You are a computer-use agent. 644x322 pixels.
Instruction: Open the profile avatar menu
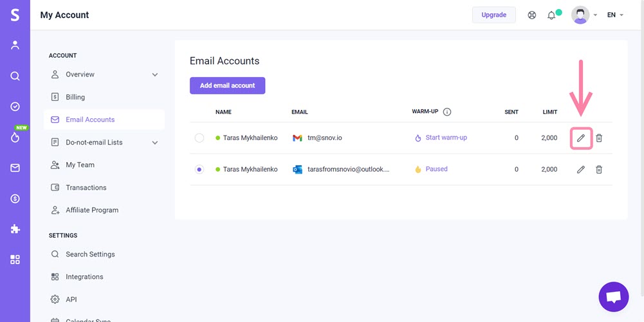[x=580, y=15]
